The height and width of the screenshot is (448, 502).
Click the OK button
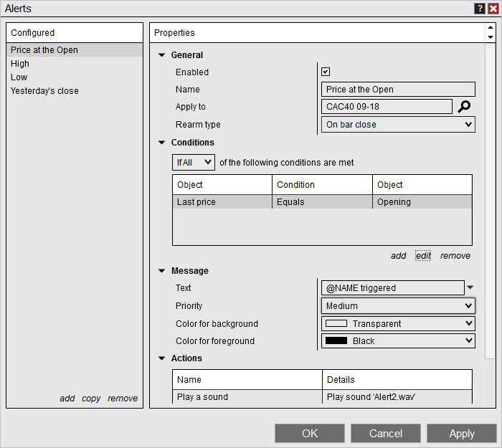[310, 433]
